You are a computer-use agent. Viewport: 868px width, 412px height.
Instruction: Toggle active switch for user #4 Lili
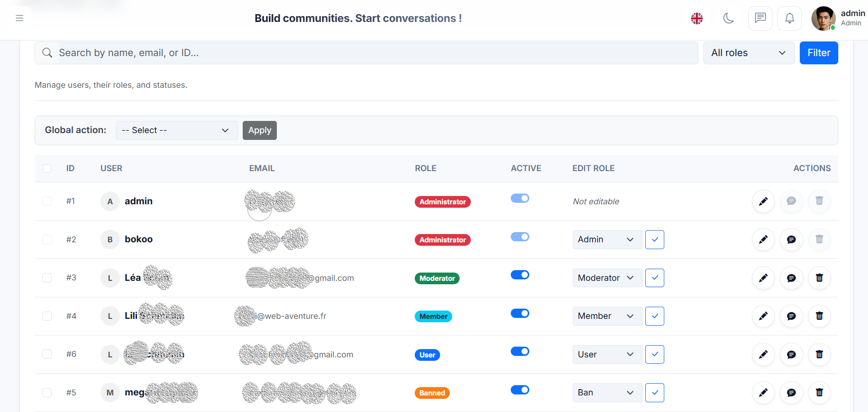pos(520,313)
